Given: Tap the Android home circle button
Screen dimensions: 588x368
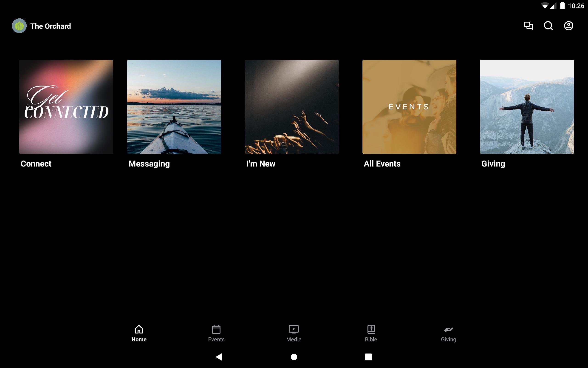Looking at the screenshot, I should tap(294, 357).
